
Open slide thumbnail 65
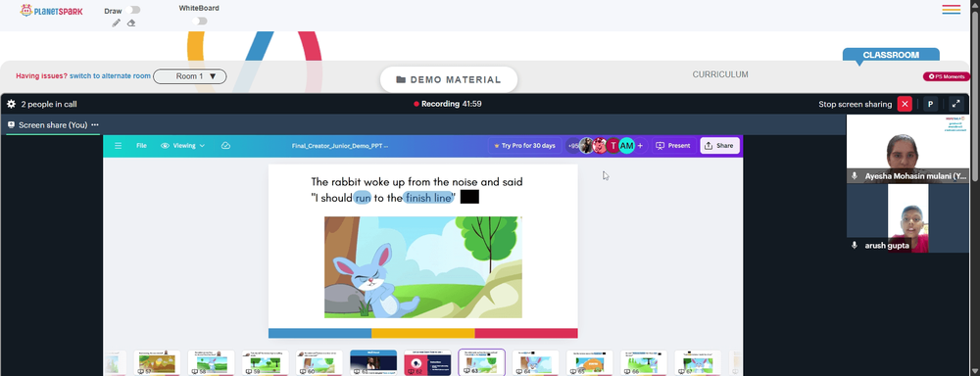[590, 363]
